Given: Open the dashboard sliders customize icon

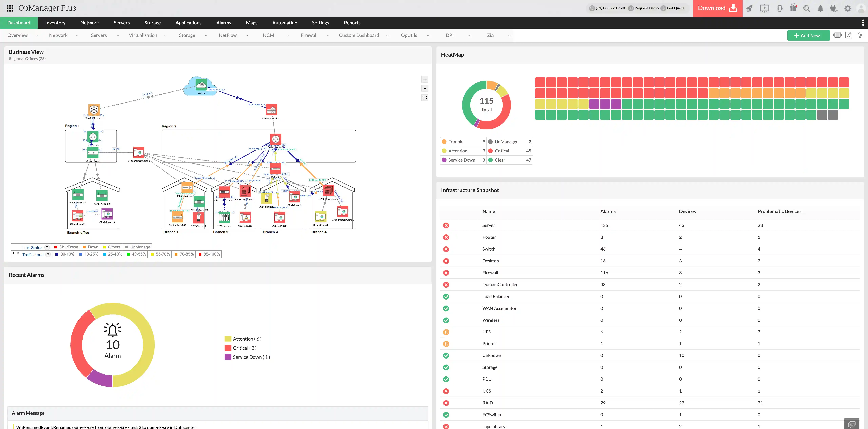Looking at the screenshot, I should [860, 35].
